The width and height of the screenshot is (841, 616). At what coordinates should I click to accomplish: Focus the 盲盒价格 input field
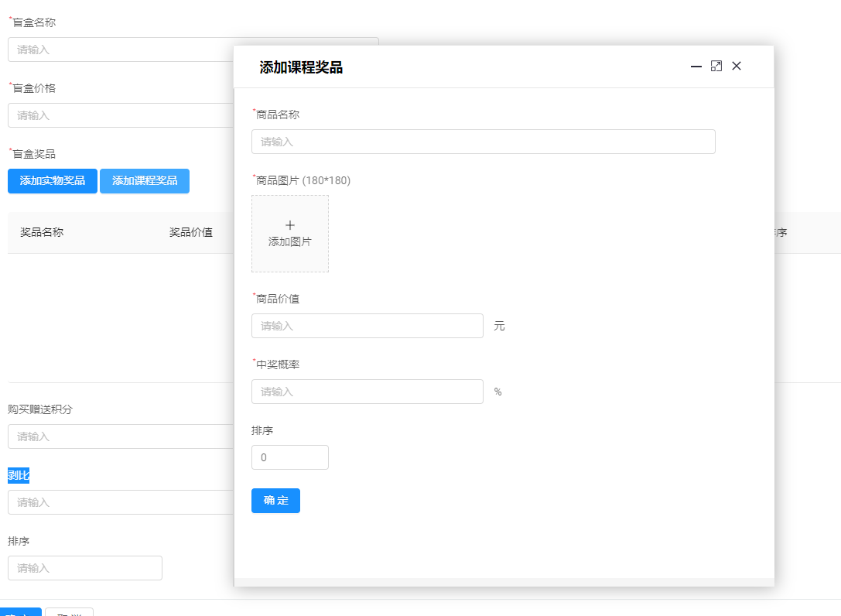(x=121, y=115)
